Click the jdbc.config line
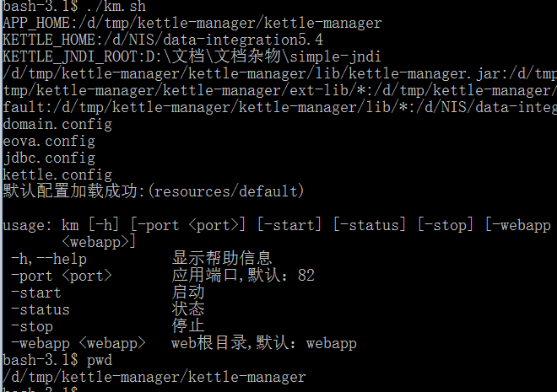 pyautogui.click(x=49, y=158)
